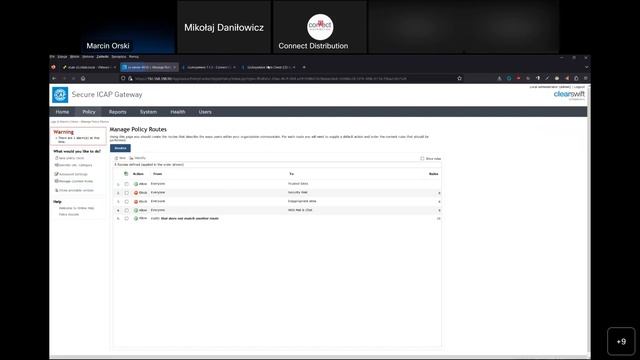Screen dimensions: 640x360
Task: Open the list-all-tabs dropdown arrow in Firefox
Action: coord(587,67)
